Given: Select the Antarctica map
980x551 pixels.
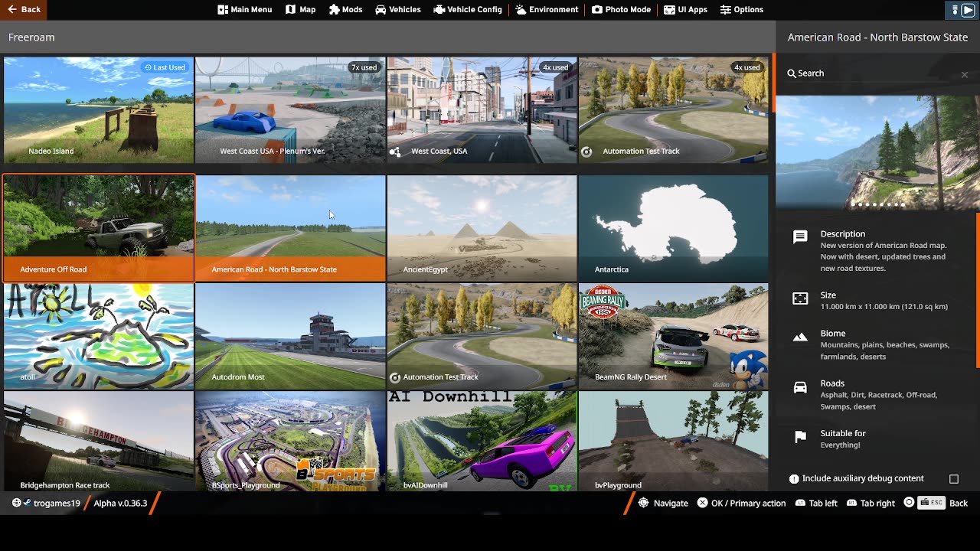Looking at the screenshot, I should pyautogui.click(x=674, y=228).
